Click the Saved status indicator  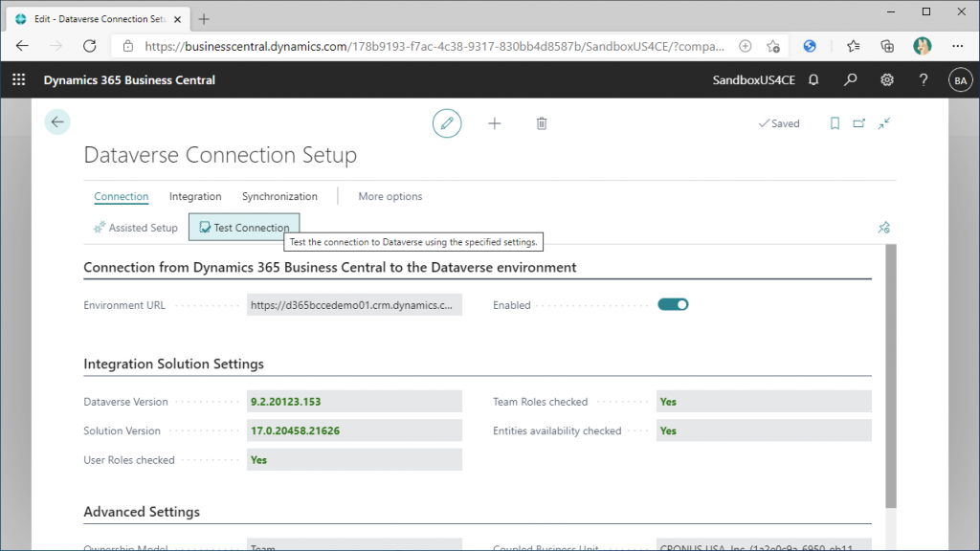[x=779, y=123]
